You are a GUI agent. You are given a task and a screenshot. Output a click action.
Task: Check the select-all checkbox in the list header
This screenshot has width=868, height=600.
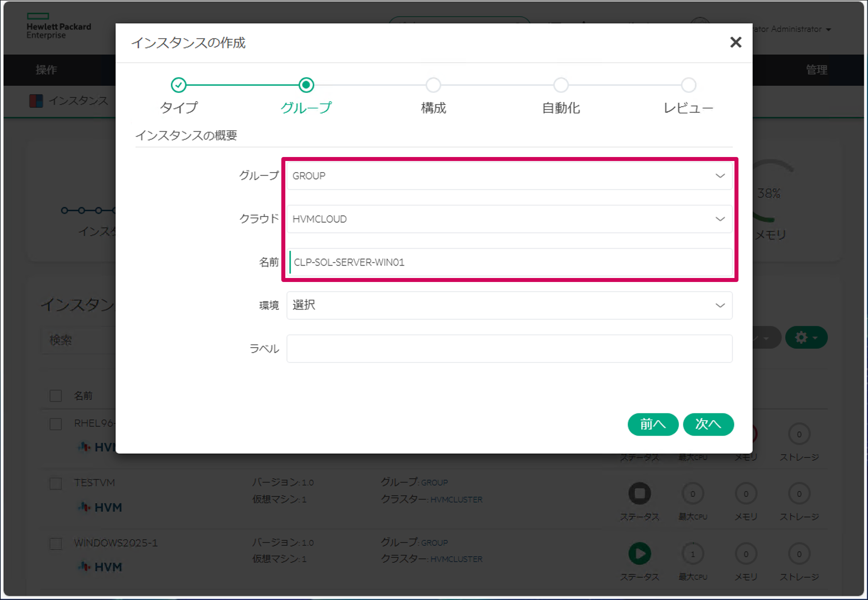[55, 395]
